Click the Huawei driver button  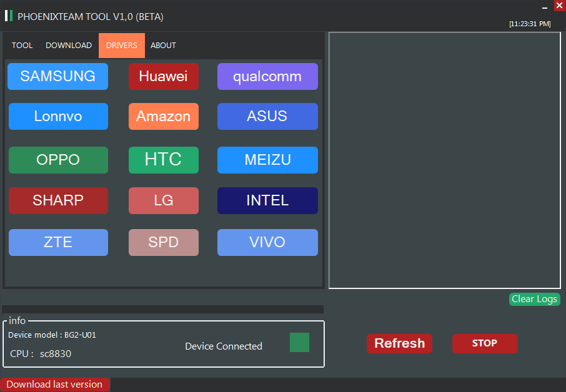[x=163, y=76]
